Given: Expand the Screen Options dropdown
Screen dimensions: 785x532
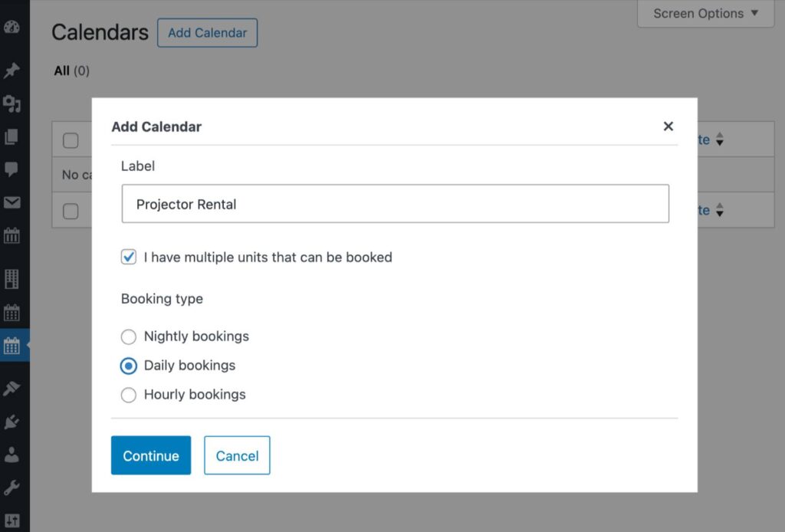Looking at the screenshot, I should click(x=705, y=14).
